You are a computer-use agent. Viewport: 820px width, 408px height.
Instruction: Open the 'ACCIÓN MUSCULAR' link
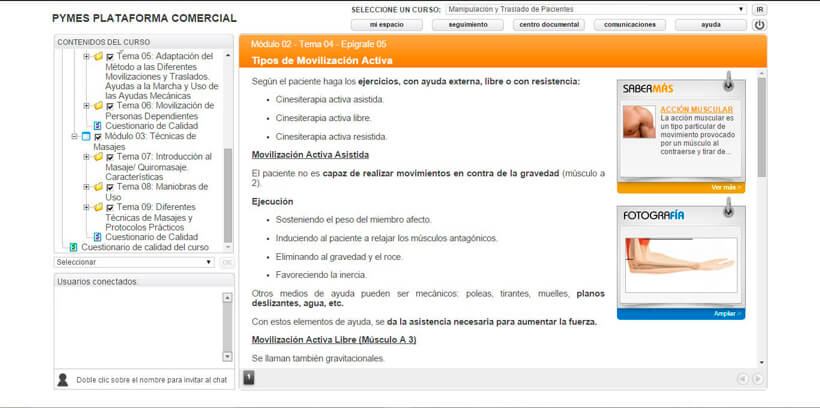[x=697, y=110]
